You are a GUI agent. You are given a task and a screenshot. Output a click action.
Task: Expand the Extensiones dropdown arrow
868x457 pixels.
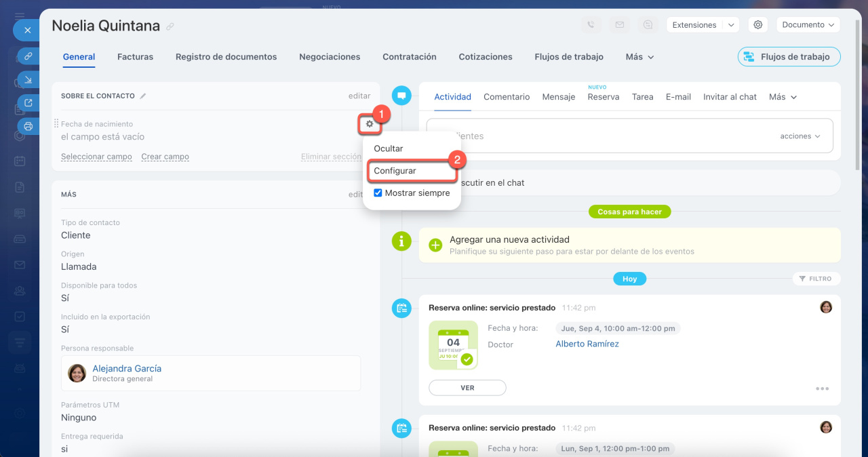pyautogui.click(x=730, y=25)
